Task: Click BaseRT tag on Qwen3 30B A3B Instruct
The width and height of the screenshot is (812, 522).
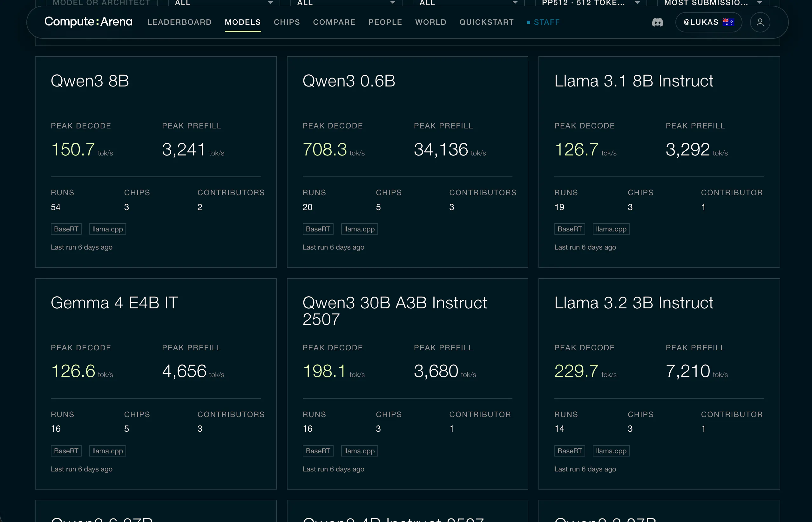Action: 318,451
